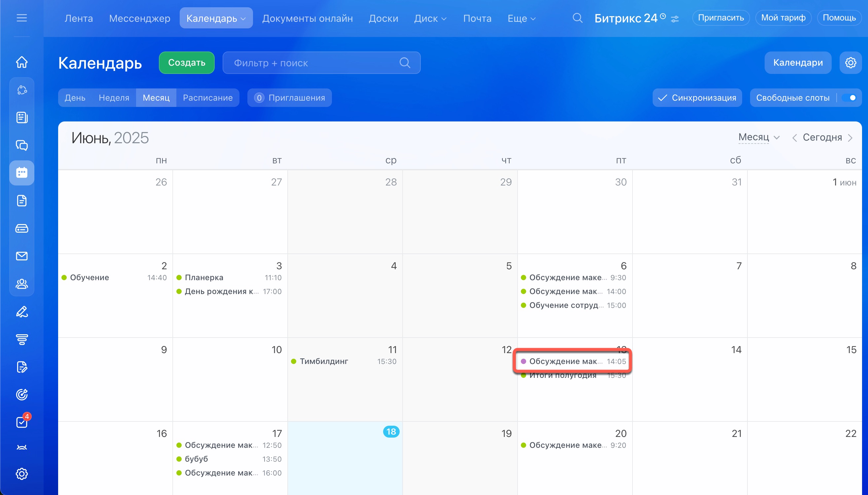Click the clock icon next to Битрикс 24
Viewport: 868px width, 495px height.
(663, 16)
